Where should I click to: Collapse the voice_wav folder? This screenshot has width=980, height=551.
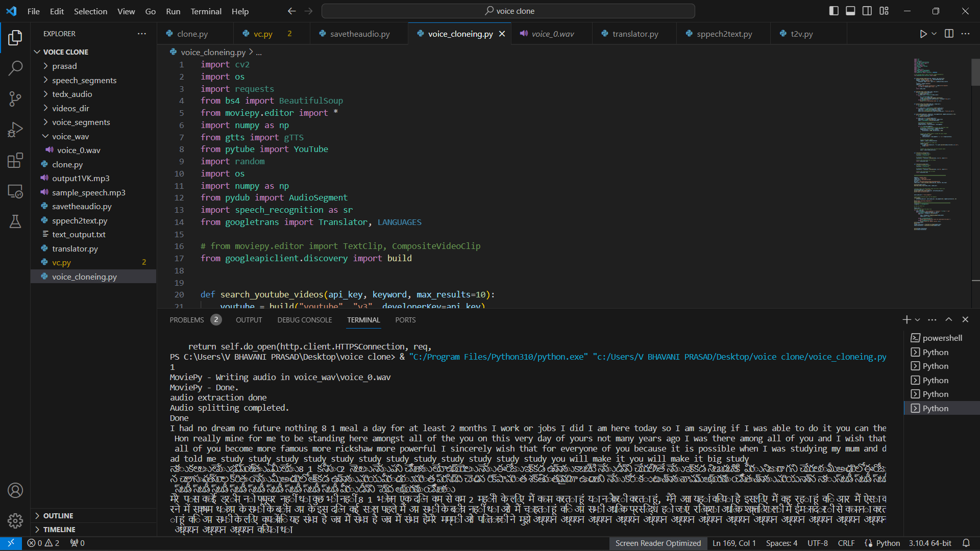(70, 136)
